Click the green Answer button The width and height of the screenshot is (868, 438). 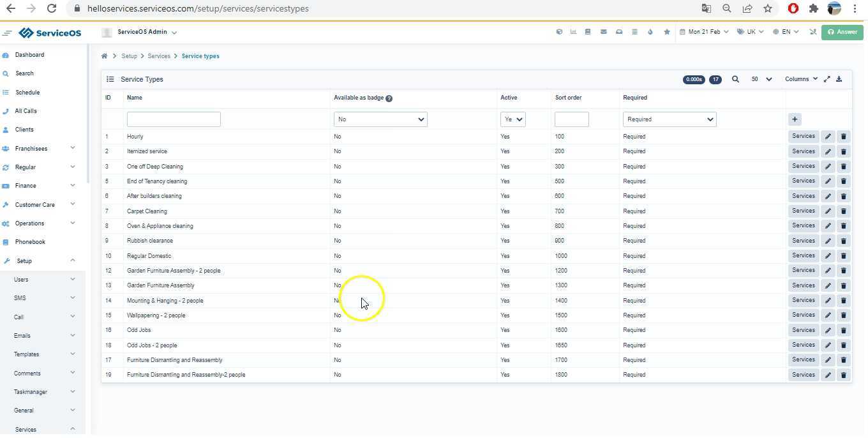[x=842, y=32]
